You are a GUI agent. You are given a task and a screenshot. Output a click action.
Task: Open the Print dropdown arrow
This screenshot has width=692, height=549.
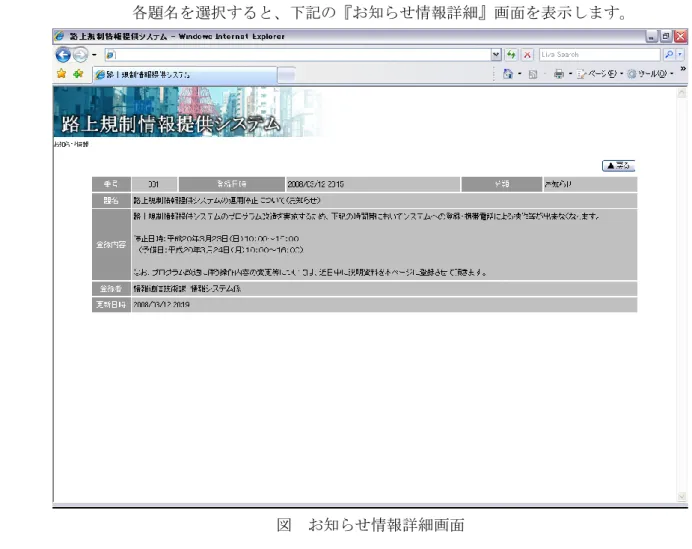coord(570,74)
